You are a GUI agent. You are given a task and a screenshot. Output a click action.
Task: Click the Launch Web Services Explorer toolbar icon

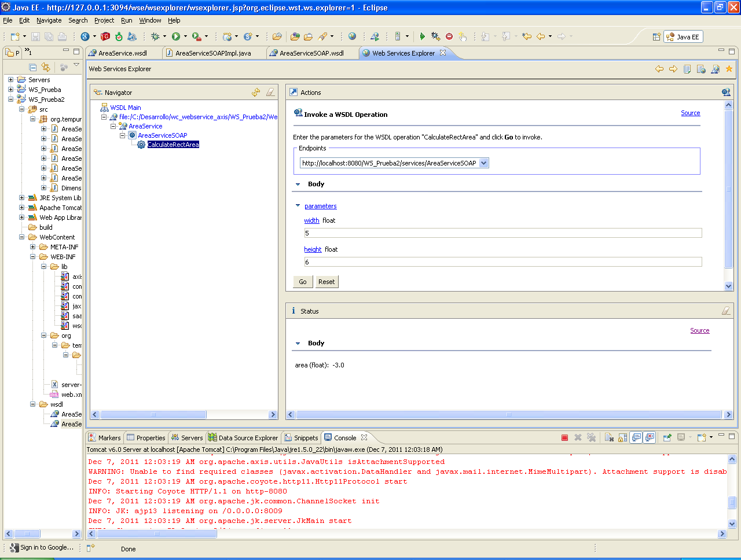point(375,36)
